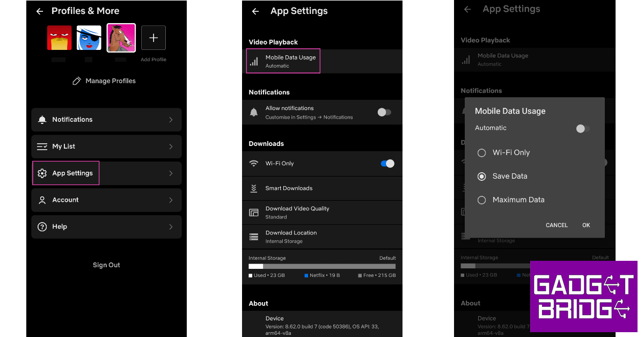The image size is (644, 337).
Task: Click the App Settings gear icon
Action: click(42, 173)
